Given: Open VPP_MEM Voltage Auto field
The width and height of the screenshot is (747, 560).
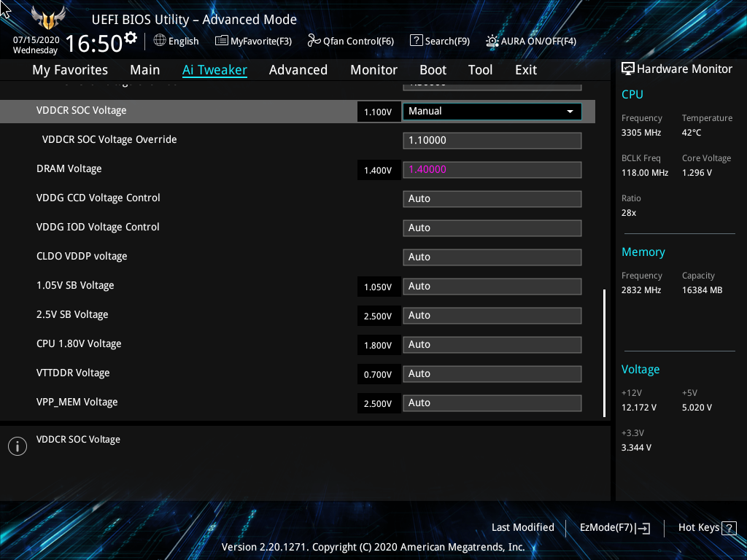Looking at the screenshot, I should click(492, 402).
